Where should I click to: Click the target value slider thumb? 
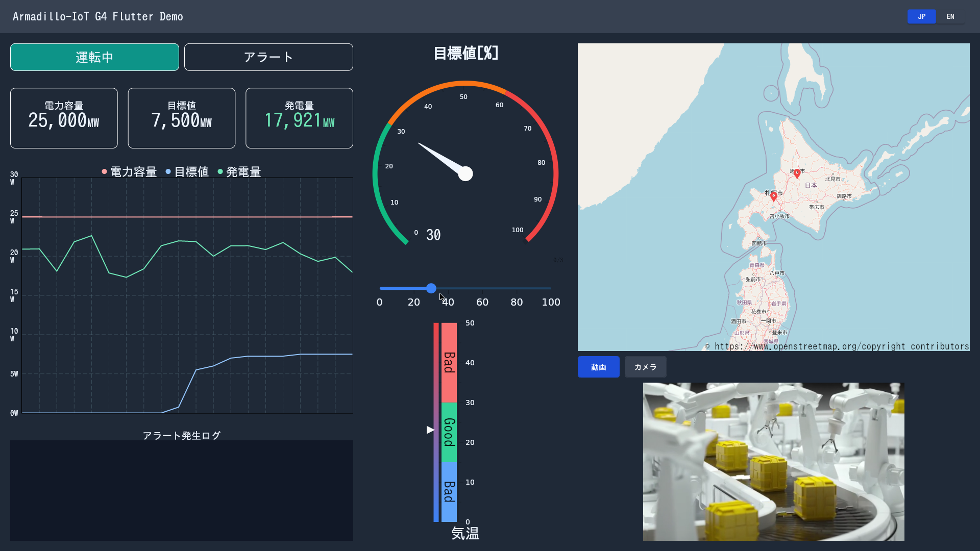431,288
